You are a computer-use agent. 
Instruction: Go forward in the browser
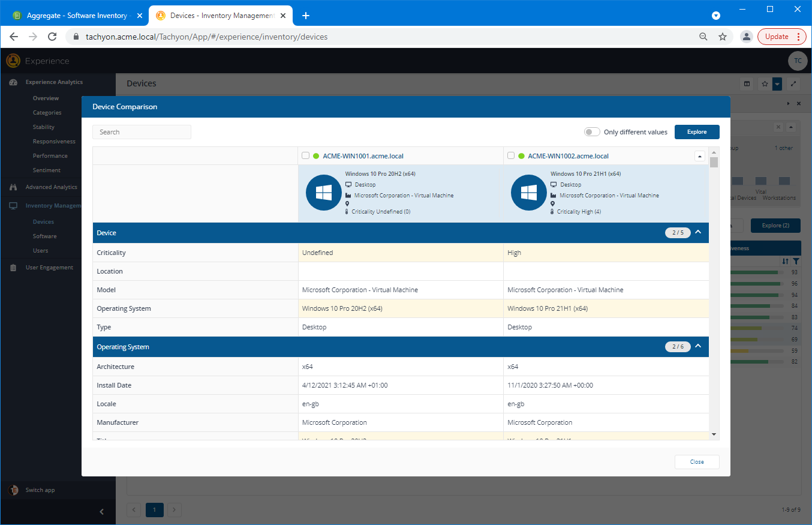(33, 37)
